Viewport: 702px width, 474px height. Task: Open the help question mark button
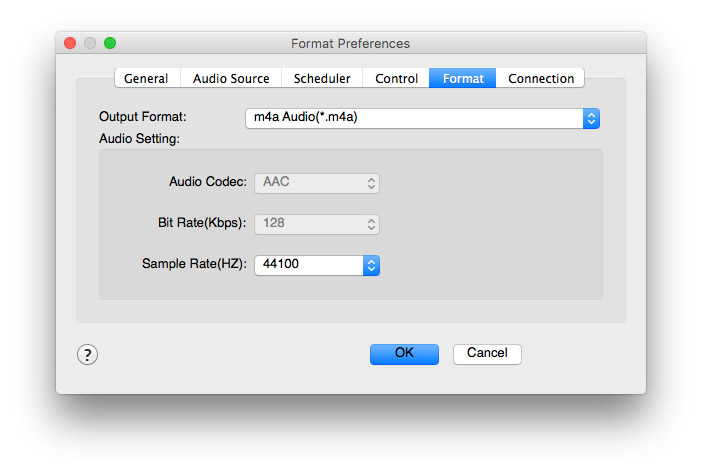coord(87,354)
